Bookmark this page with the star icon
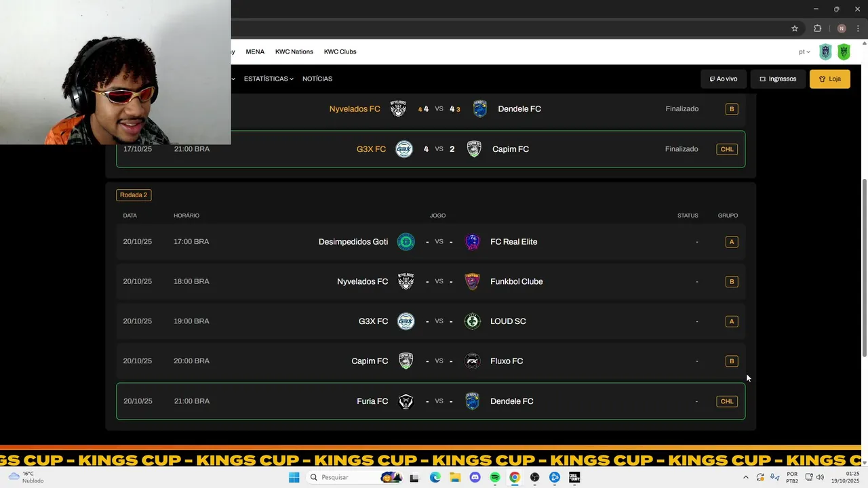The width and height of the screenshot is (868, 488). 795,28
